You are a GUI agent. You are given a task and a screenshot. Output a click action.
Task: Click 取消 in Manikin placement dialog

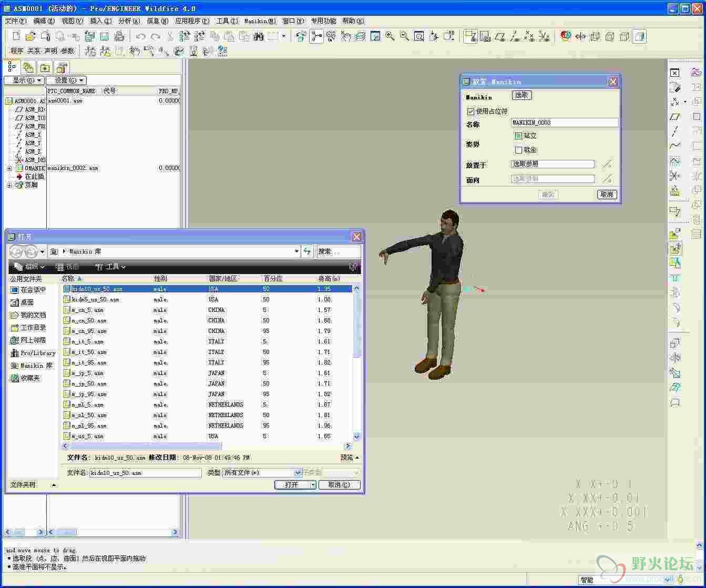tap(607, 195)
